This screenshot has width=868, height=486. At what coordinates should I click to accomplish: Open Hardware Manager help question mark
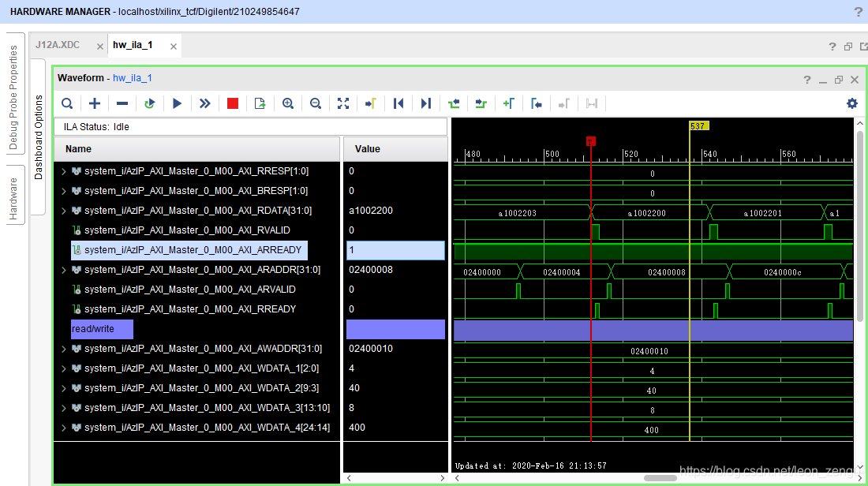point(858,12)
